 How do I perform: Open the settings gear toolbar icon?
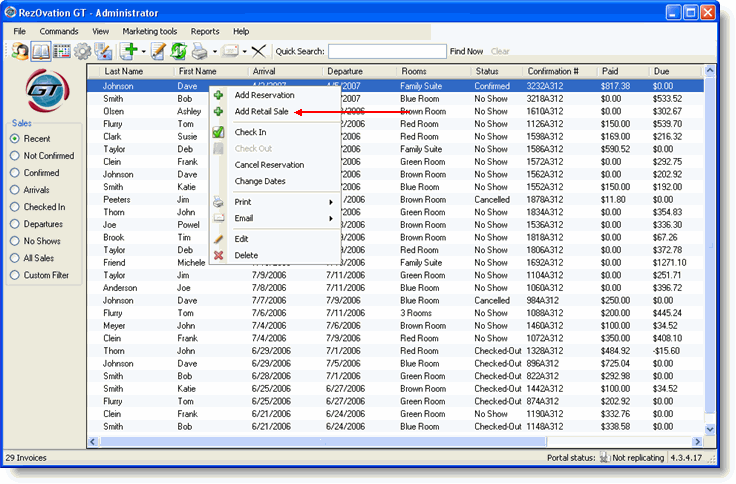[83, 51]
